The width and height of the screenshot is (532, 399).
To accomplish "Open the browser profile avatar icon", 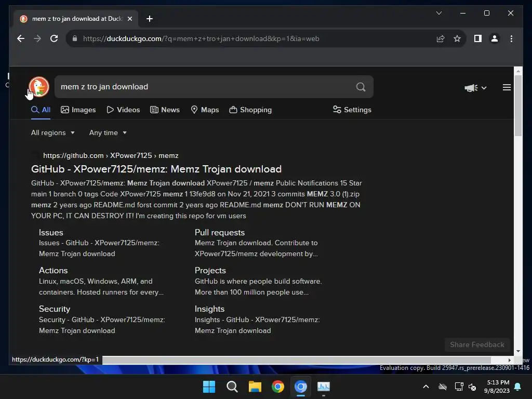I will click(x=495, y=38).
